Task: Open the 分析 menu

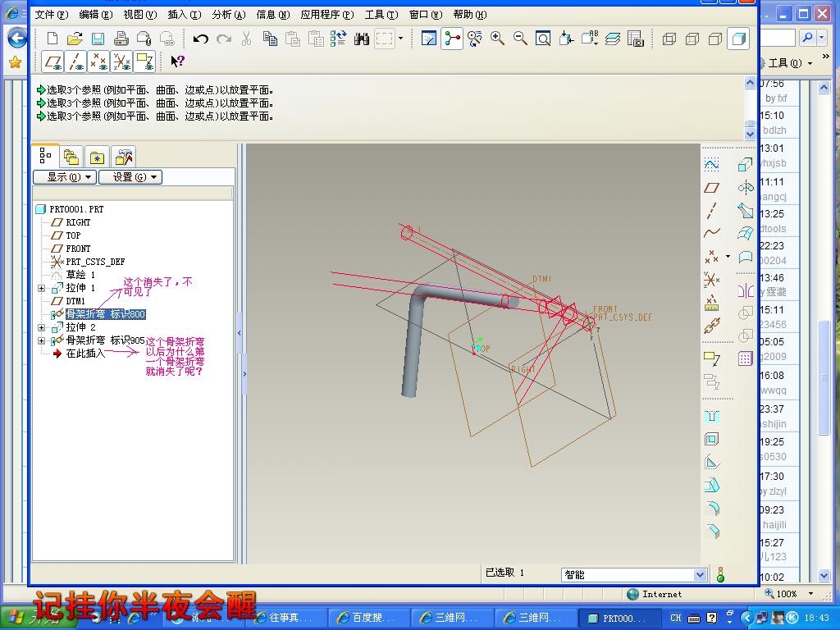Action: click(x=228, y=15)
